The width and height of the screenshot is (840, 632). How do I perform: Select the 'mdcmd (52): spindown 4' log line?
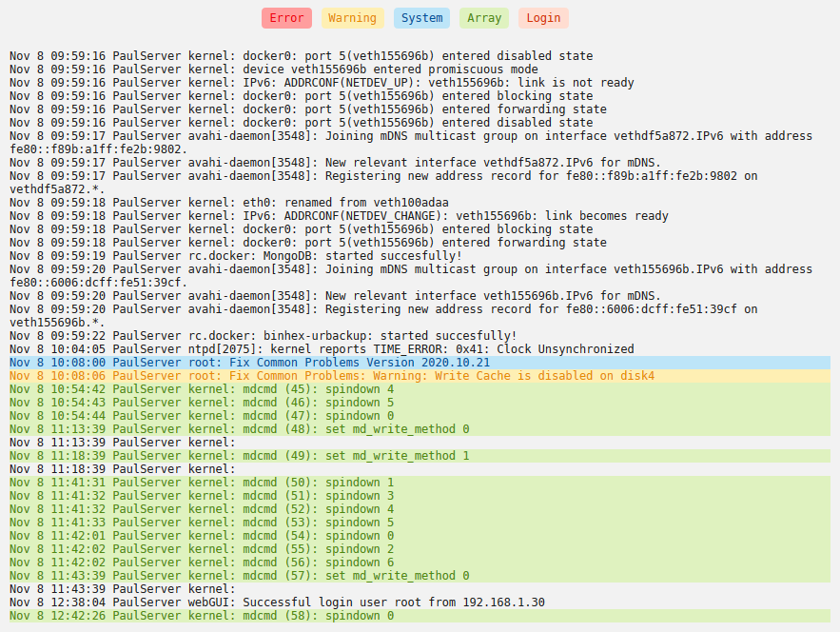pos(420,509)
